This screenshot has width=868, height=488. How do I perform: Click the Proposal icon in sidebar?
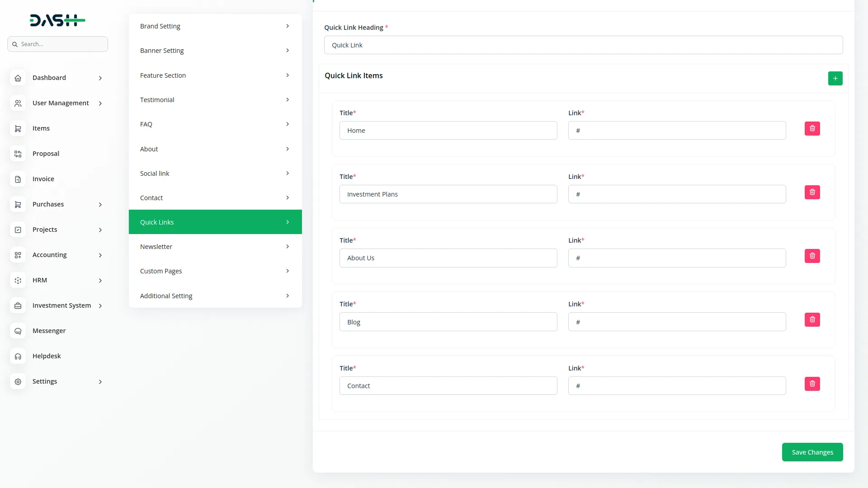18,154
